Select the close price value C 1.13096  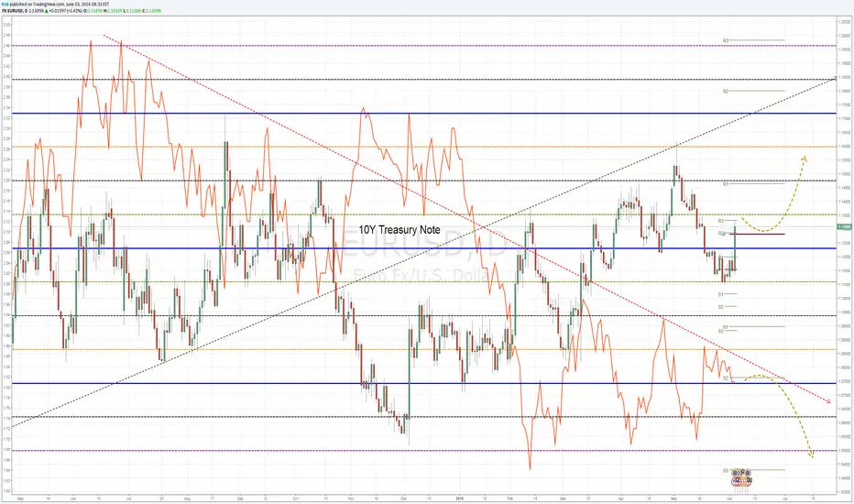151,10
